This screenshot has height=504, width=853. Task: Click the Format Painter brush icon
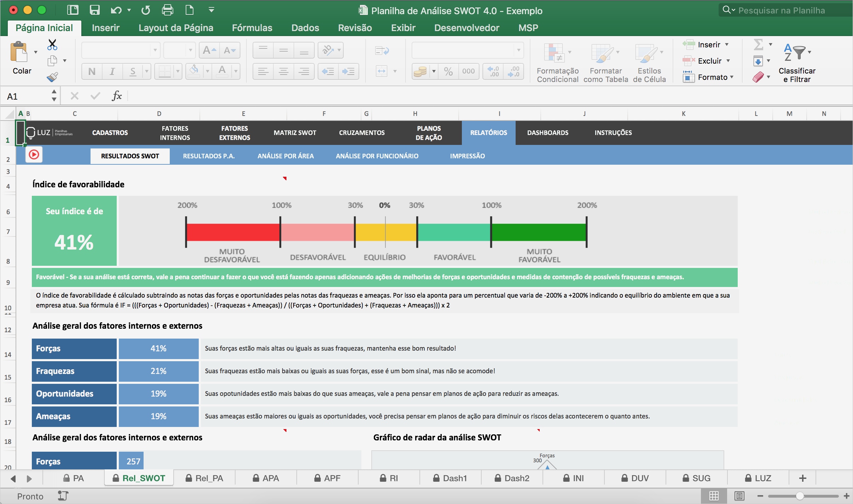[52, 77]
